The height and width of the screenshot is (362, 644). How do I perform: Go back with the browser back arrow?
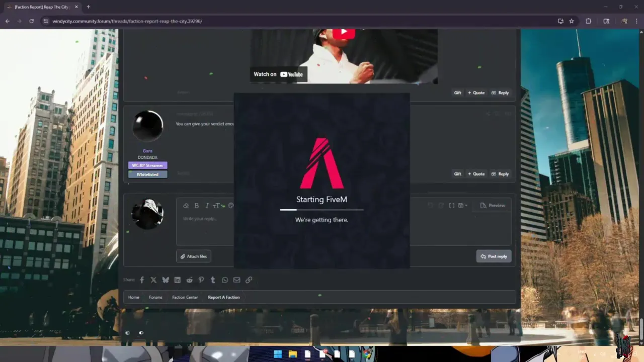[x=7, y=21]
